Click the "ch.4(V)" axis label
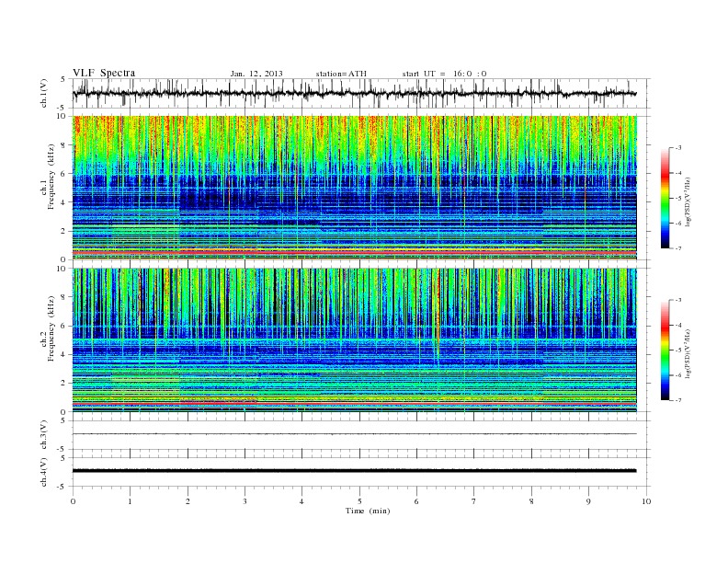The width and height of the screenshot is (728, 563). [44, 472]
